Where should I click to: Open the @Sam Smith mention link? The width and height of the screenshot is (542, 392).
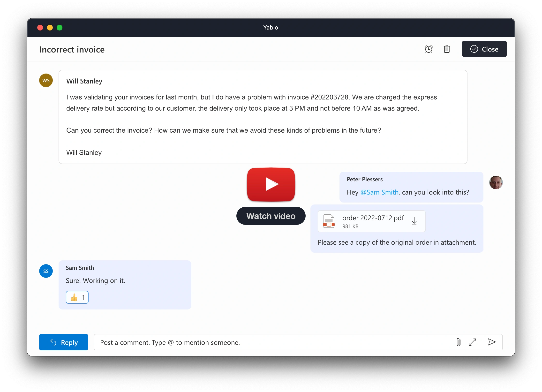pyautogui.click(x=380, y=192)
